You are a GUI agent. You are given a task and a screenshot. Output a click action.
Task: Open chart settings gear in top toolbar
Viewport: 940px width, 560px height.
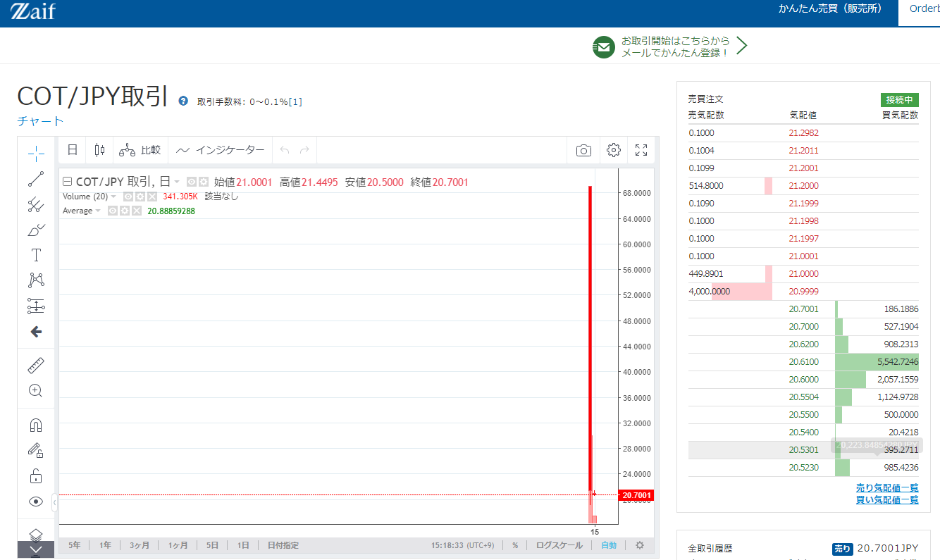click(x=613, y=150)
